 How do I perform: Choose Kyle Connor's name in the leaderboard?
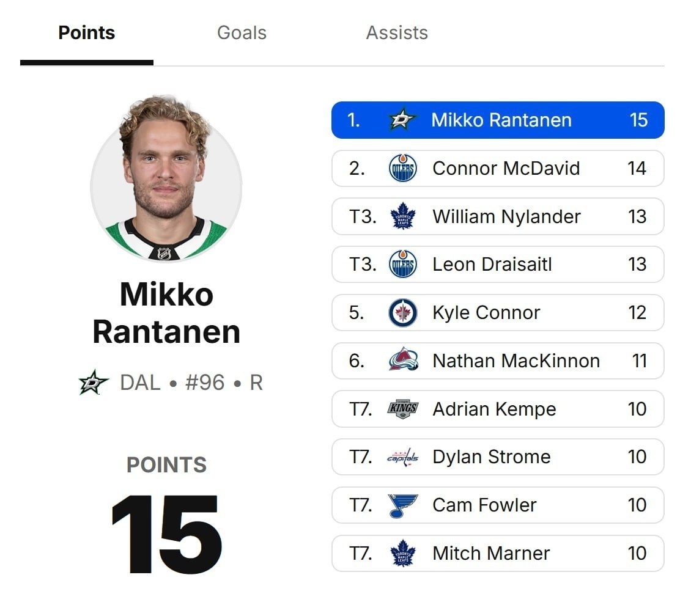(x=486, y=313)
